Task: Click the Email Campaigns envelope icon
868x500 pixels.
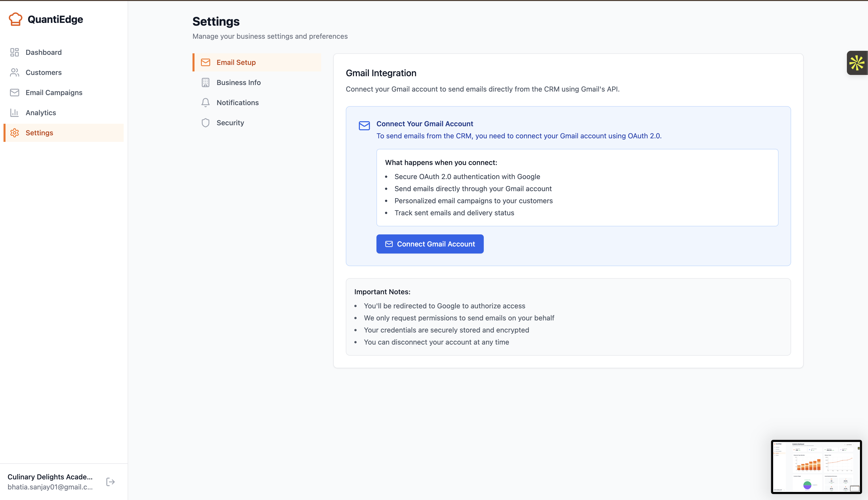Action: (x=14, y=92)
